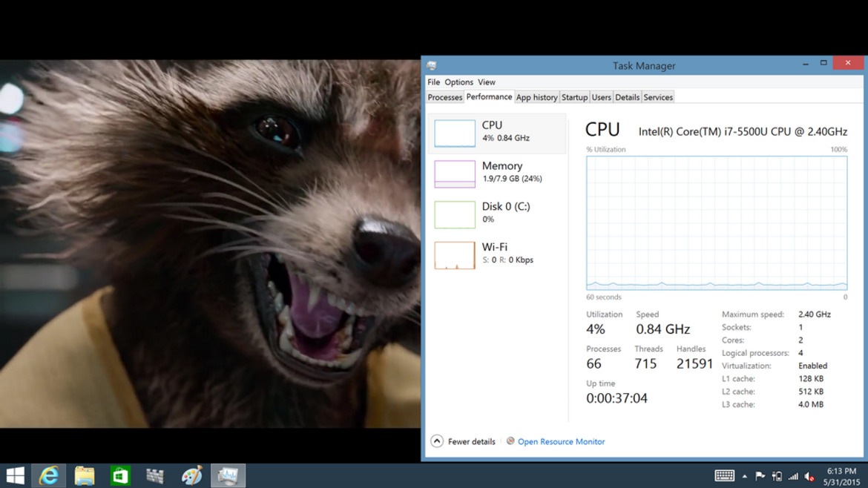Image resolution: width=868 pixels, height=488 pixels.
Task: Click the Open Resource Monitor link
Action: coord(561,441)
